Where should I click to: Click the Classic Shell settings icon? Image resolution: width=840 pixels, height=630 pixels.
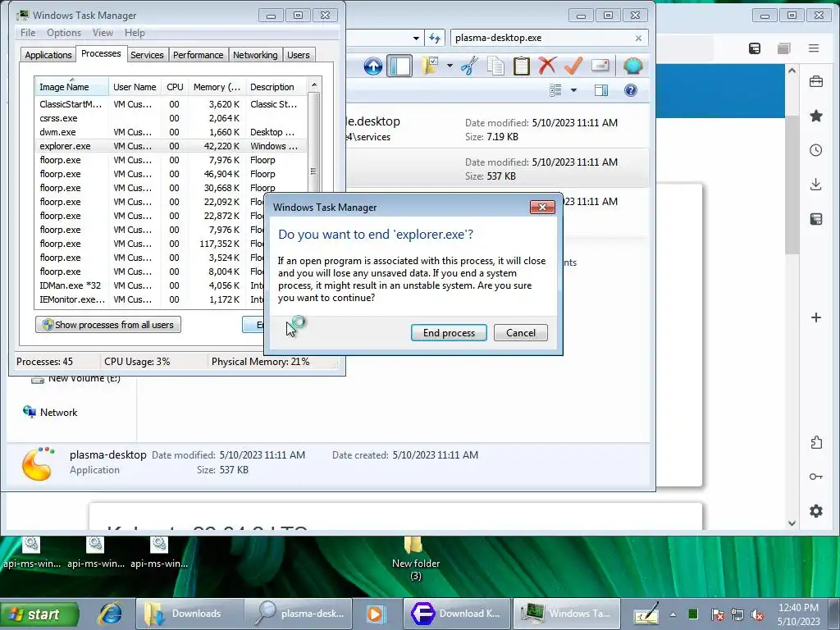pyautogui.click(x=632, y=66)
